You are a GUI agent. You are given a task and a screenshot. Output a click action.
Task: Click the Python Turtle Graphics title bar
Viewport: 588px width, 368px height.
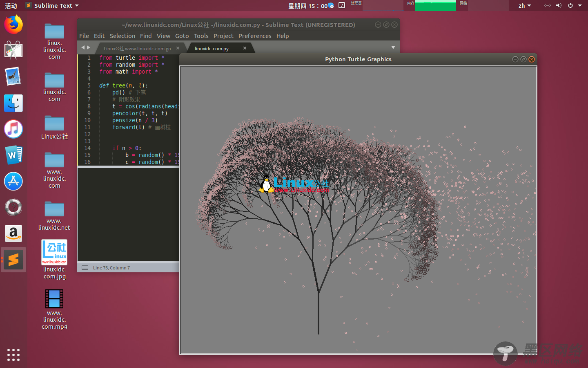coord(358,59)
